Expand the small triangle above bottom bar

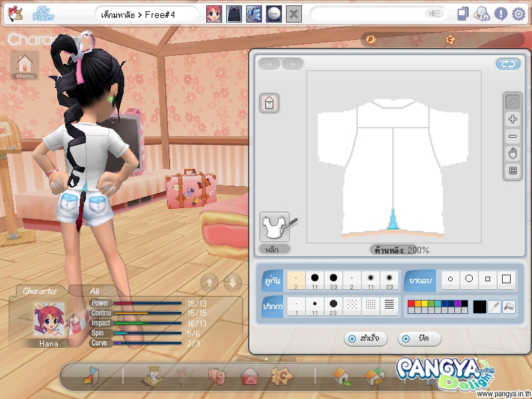tap(267, 358)
